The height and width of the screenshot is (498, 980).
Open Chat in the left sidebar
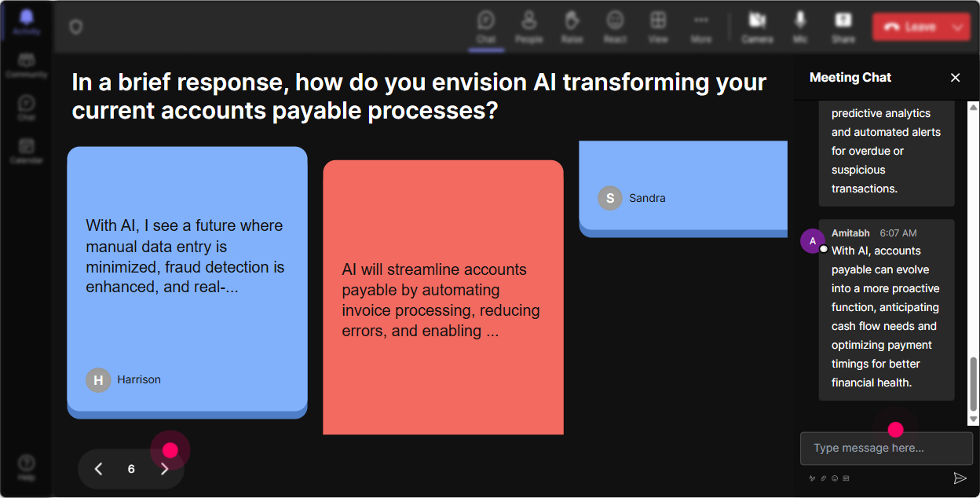point(27,108)
